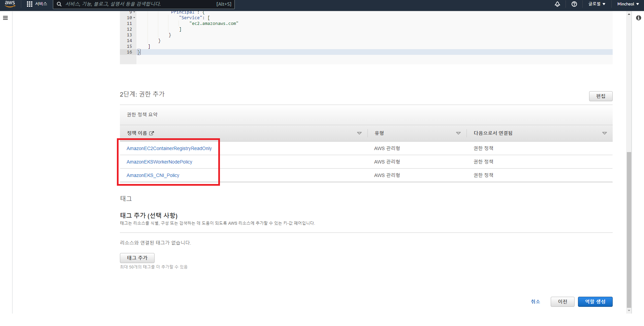Click the 취소 link
The height and width of the screenshot is (326, 644).
point(536,301)
